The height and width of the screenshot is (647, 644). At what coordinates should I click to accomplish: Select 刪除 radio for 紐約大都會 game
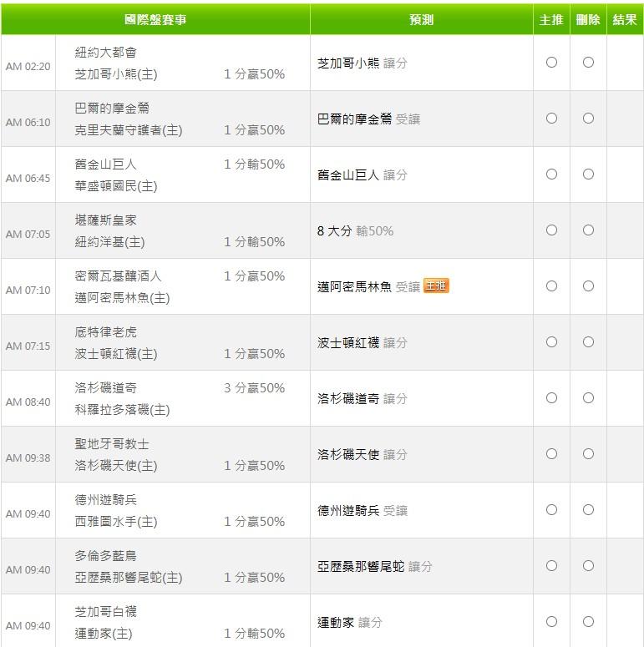coord(588,63)
